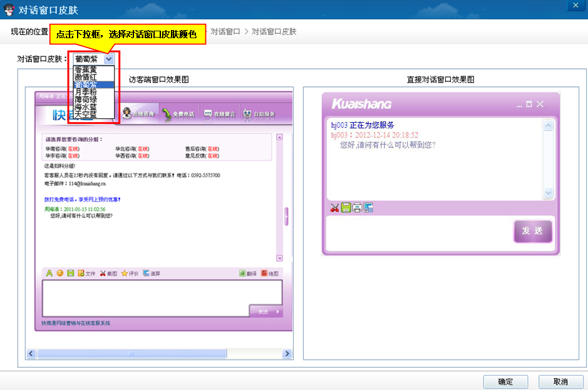588x390 pixels.
Task: Switch to the 免费电话 tab
Action: [x=178, y=114]
